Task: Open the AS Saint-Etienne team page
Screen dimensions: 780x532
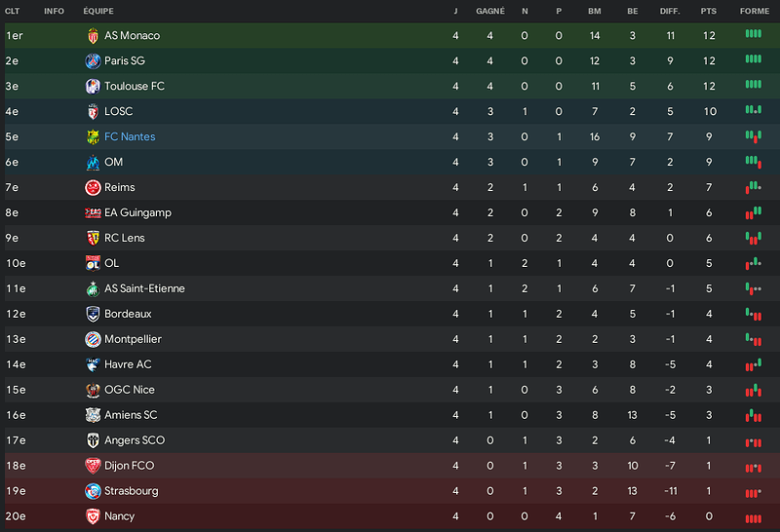Action: pos(144,288)
